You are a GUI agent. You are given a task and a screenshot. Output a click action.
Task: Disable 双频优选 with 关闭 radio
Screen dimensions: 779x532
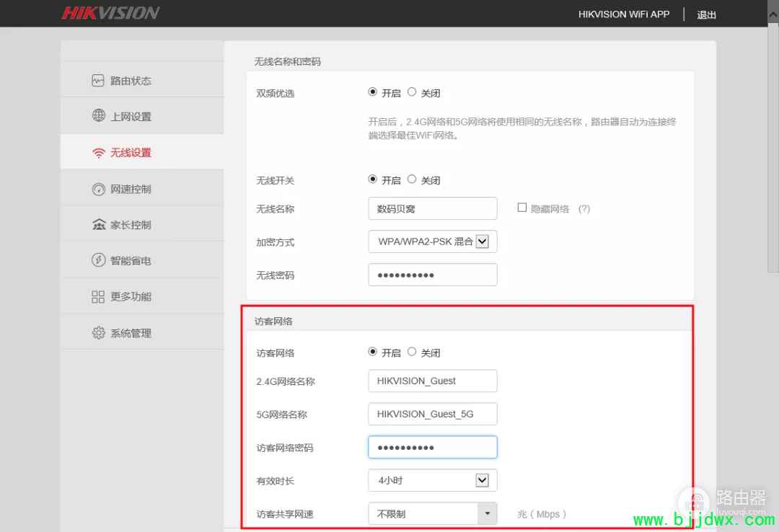pyautogui.click(x=412, y=92)
